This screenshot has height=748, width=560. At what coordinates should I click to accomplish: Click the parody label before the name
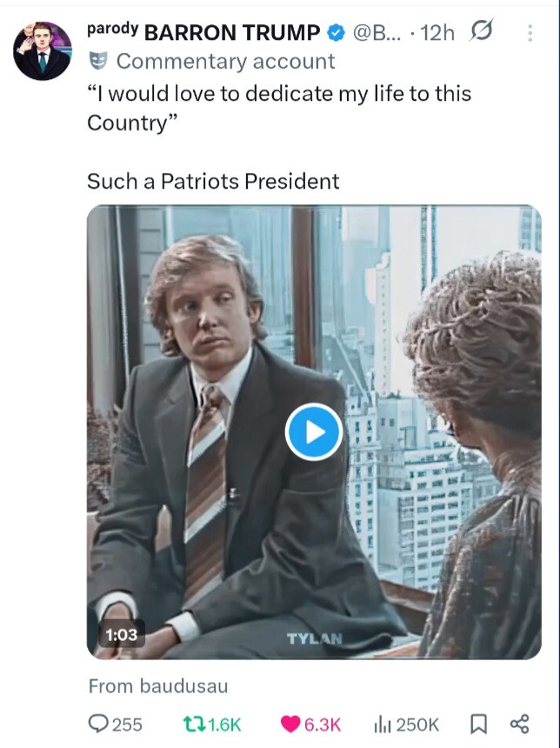click(x=111, y=29)
